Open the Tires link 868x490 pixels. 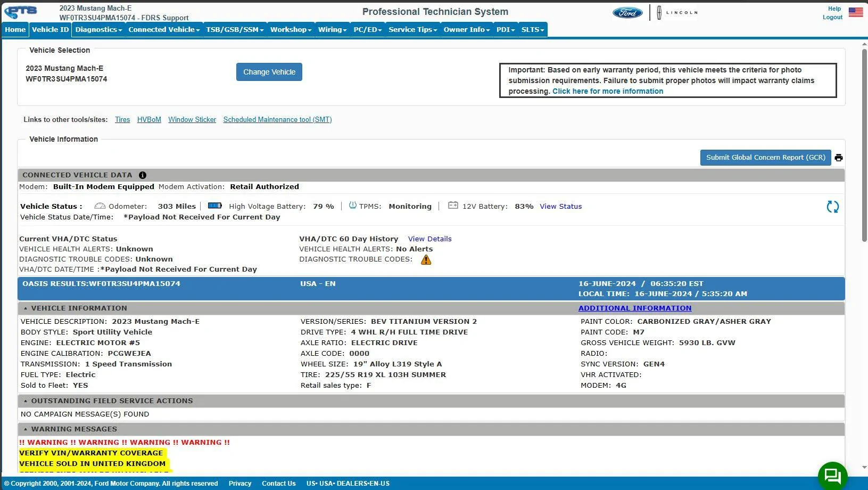point(122,120)
